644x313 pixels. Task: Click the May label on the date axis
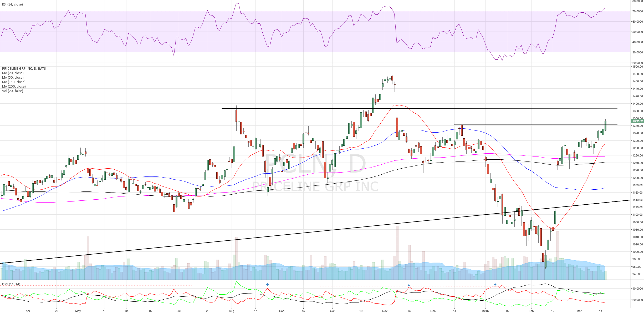[x=78, y=311]
